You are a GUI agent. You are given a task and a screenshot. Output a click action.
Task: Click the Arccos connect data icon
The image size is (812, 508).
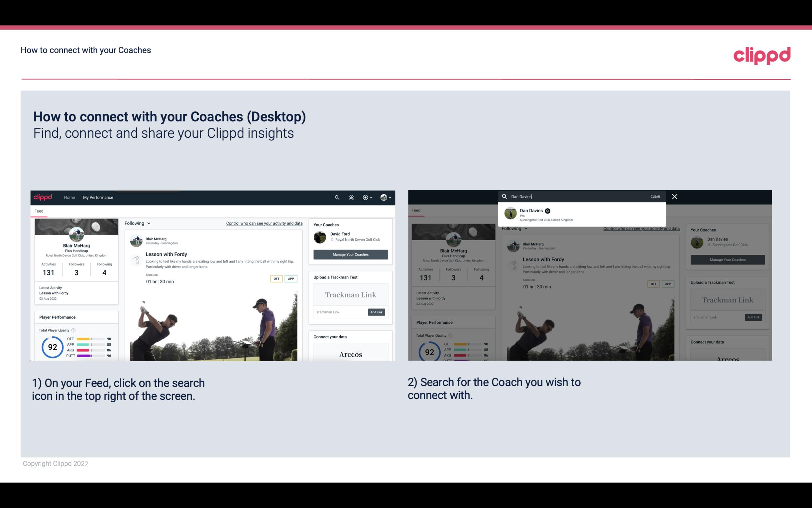coord(350,354)
